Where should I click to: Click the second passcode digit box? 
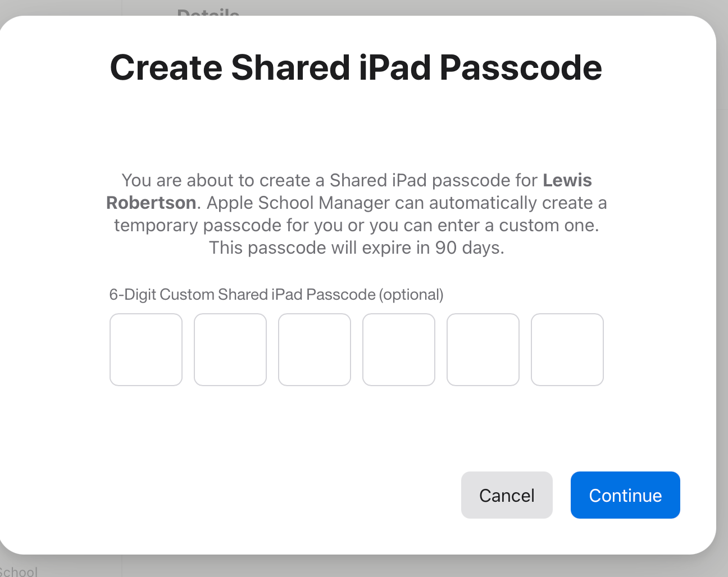[230, 349]
